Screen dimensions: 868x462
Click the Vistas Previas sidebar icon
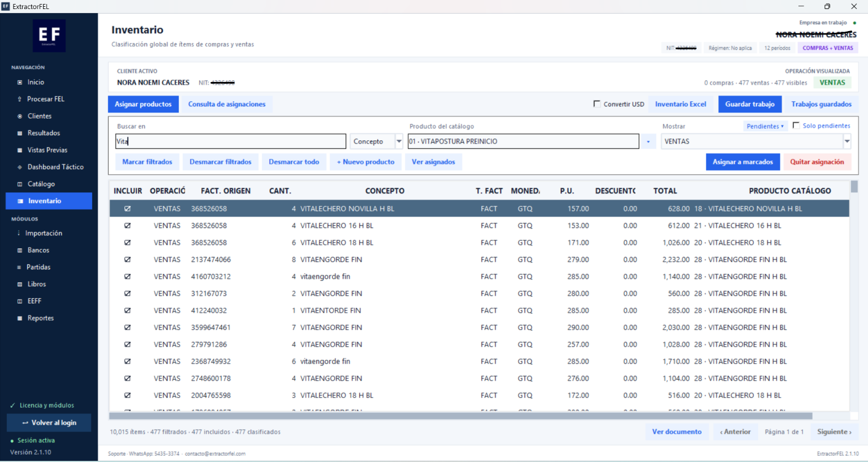tap(20, 150)
